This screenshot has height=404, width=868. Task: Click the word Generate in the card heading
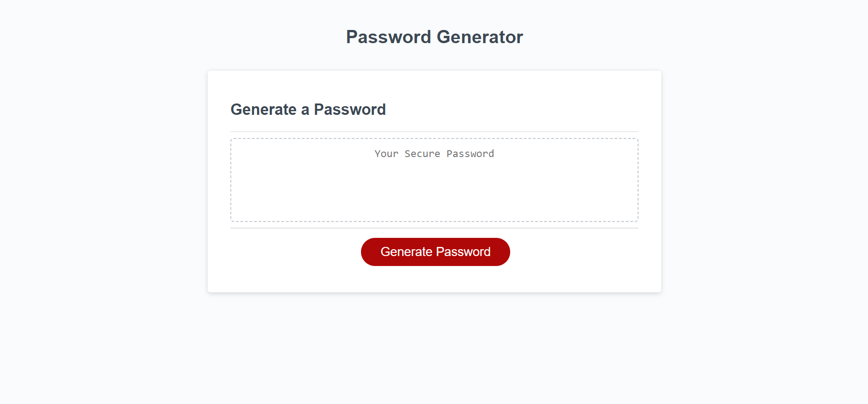pos(263,109)
